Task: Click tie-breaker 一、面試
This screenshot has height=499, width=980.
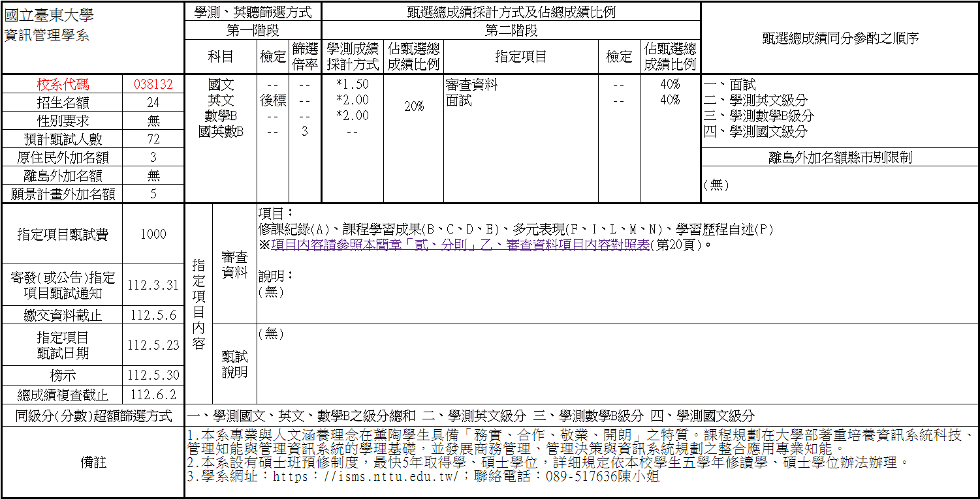Action: tap(729, 84)
